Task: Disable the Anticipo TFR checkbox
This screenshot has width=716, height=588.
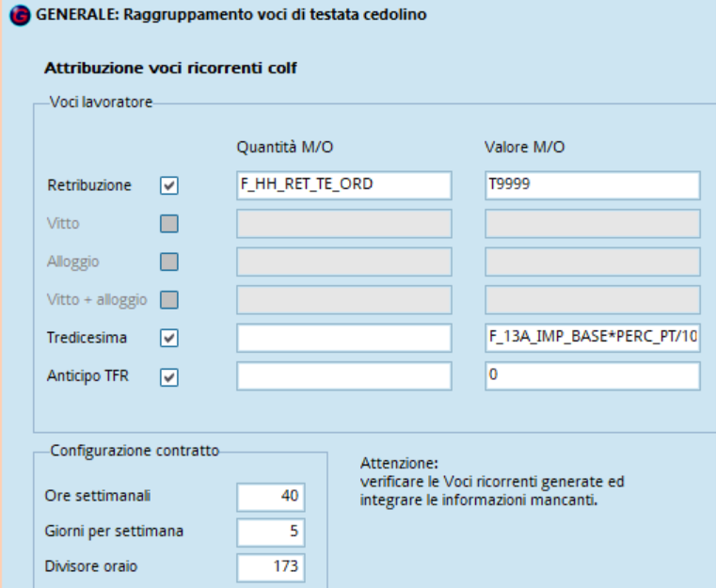Action: tap(169, 377)
